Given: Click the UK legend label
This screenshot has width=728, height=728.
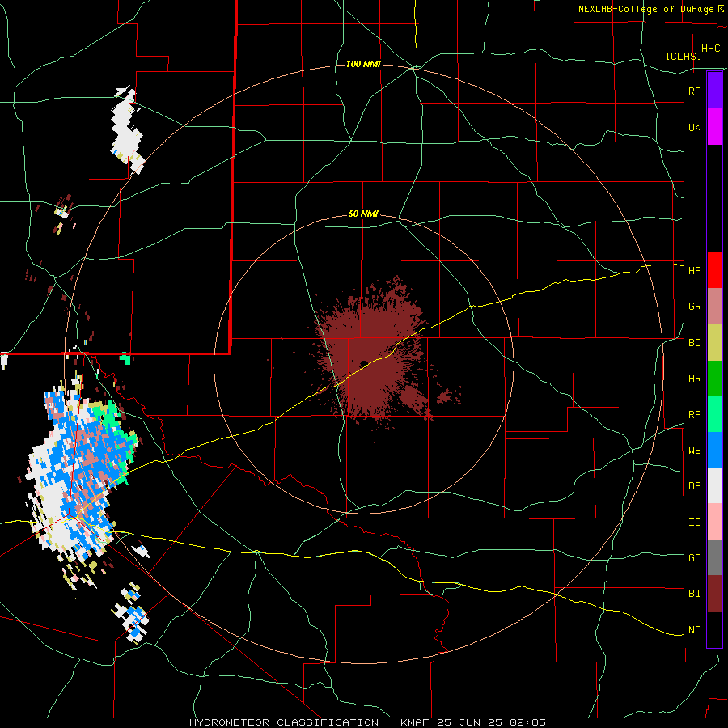Looking at the screenshot, I should 694,128.
